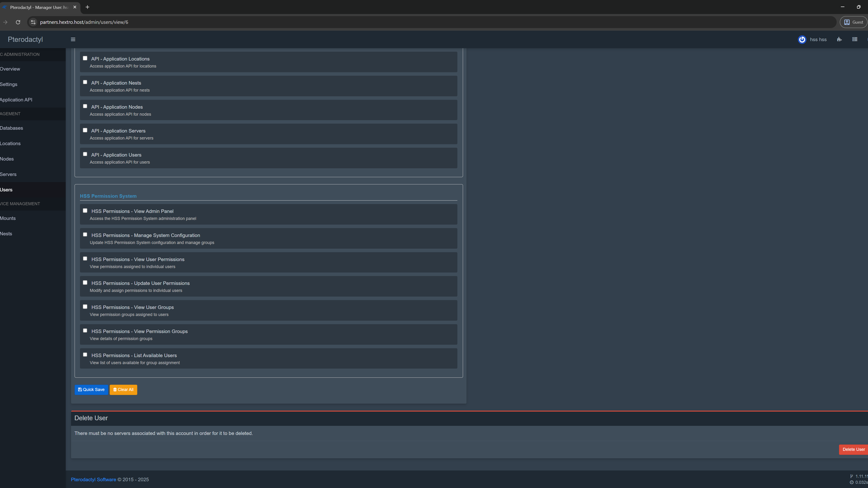Open Guest profile menu in browser
Viewport: 868px width, 488px height.
854,22
